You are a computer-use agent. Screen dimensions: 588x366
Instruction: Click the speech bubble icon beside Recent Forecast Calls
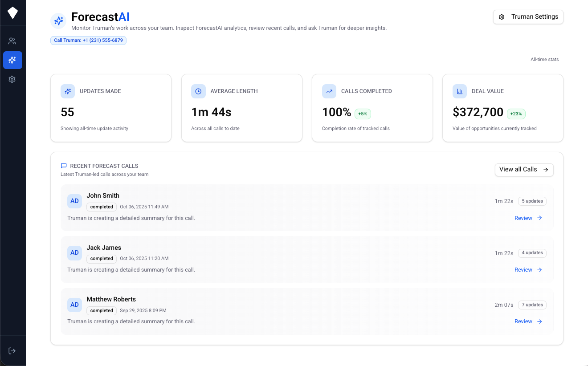[63, 165]
